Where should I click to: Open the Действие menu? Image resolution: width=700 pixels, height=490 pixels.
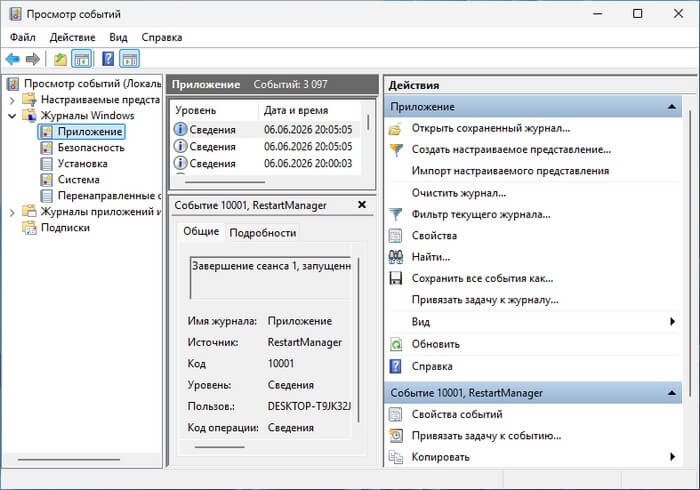tap(72, 37)
